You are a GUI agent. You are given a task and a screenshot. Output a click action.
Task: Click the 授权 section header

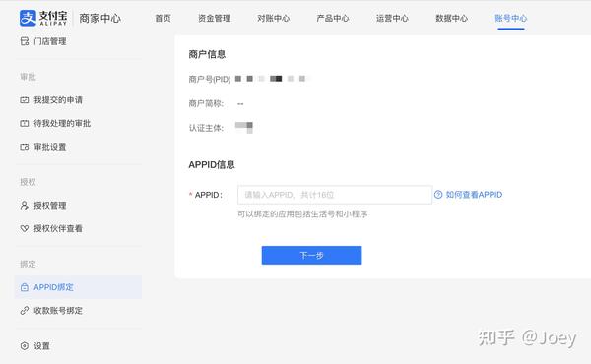28,182
